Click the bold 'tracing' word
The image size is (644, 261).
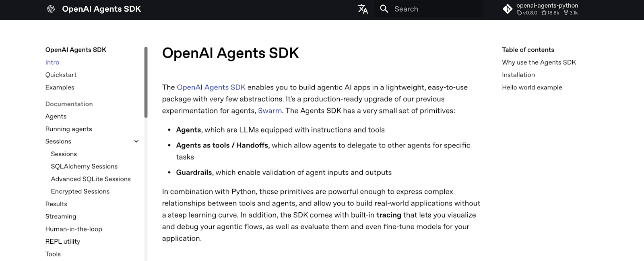[x=389, y=215]
